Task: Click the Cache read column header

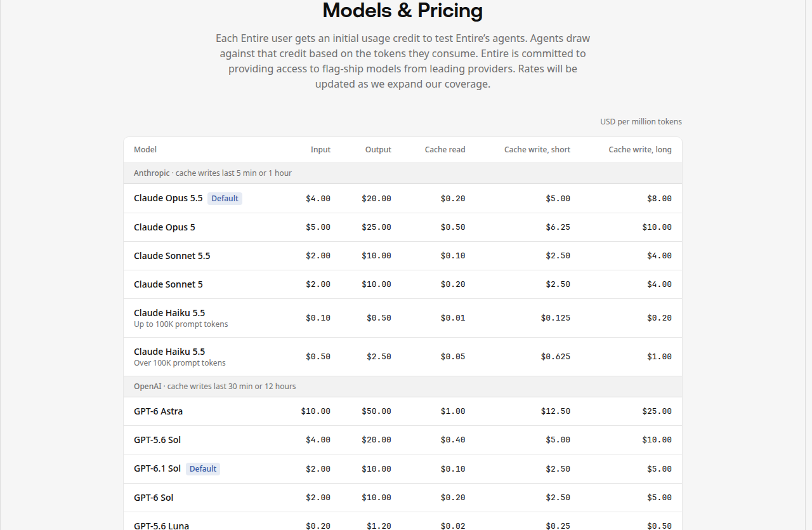Action: coord(445,150)
